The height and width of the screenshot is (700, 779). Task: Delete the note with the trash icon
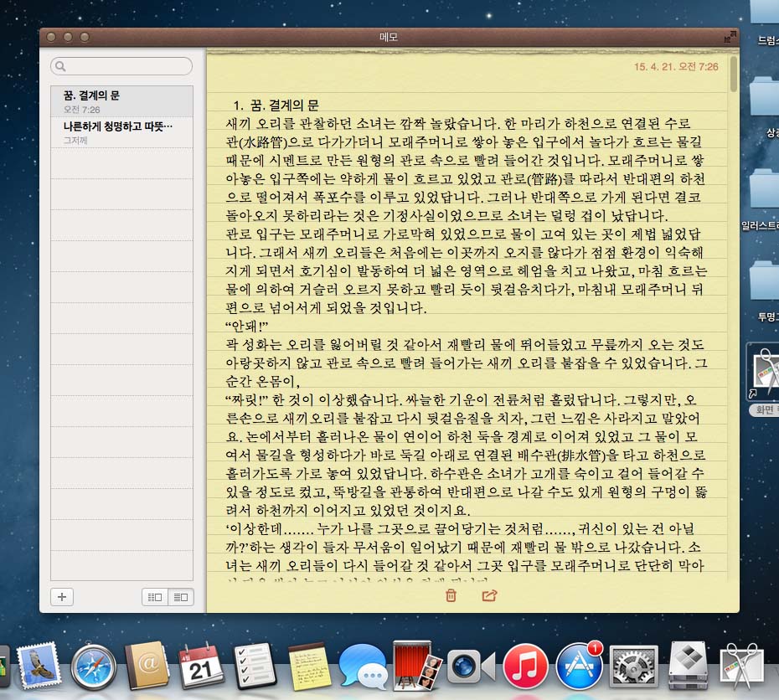tap(451, 596)
